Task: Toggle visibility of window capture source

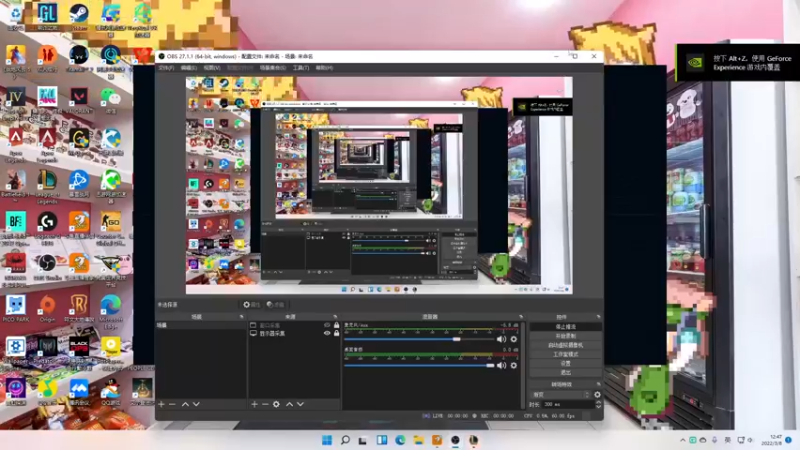Action: [x=327, y=325]
